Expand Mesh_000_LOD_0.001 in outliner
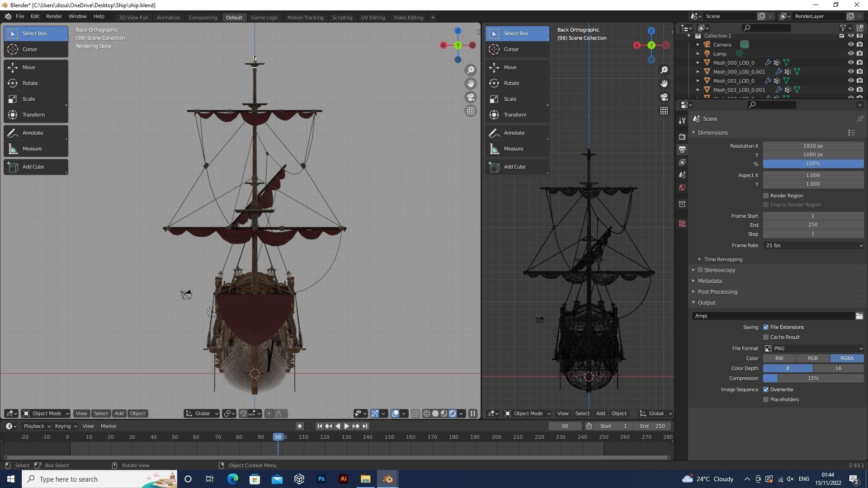Viewport: 868px width, 488px height. pyautogui.click(x=698, y=72)
